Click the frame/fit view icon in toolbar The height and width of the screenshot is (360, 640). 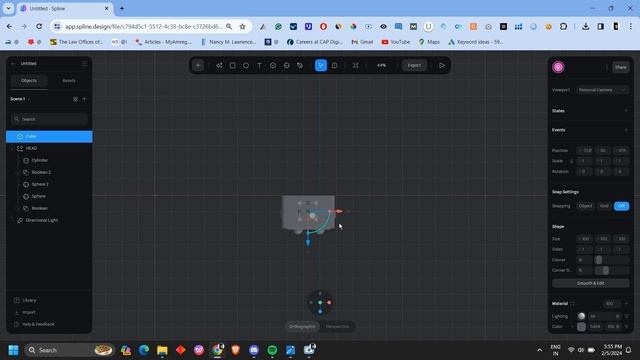356,65
